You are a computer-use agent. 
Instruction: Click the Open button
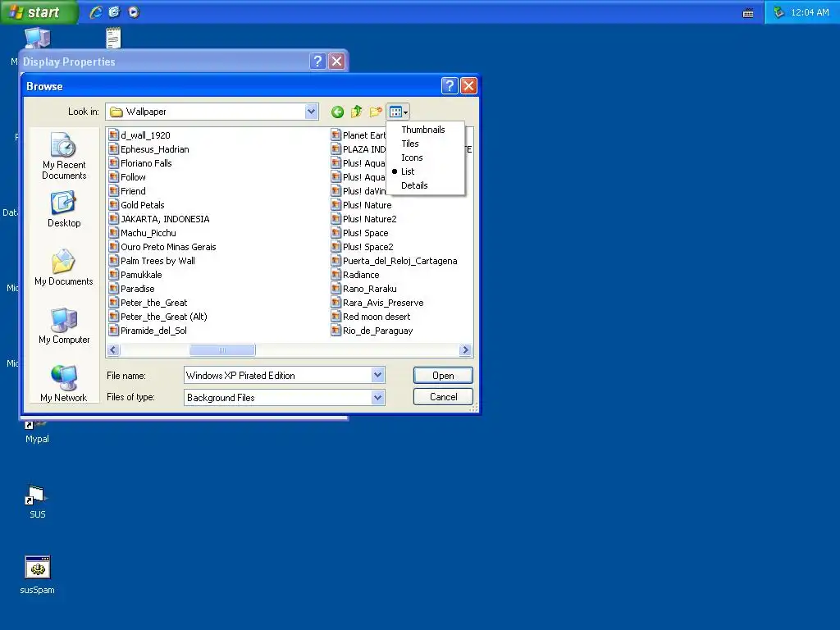[x=443, y=376]
